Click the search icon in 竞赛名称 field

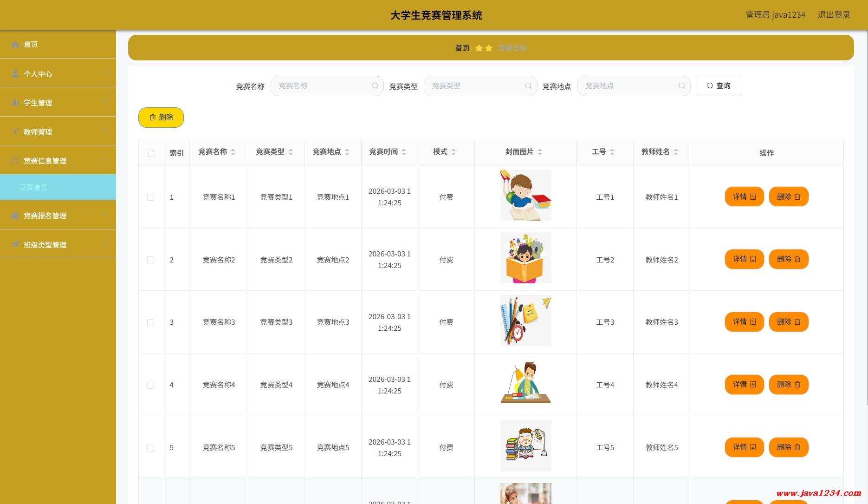[375, 86]
